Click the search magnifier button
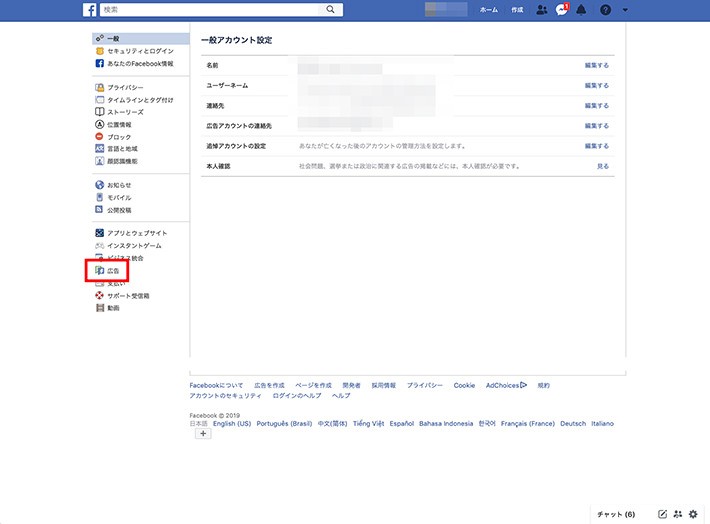 coord(330,9)
